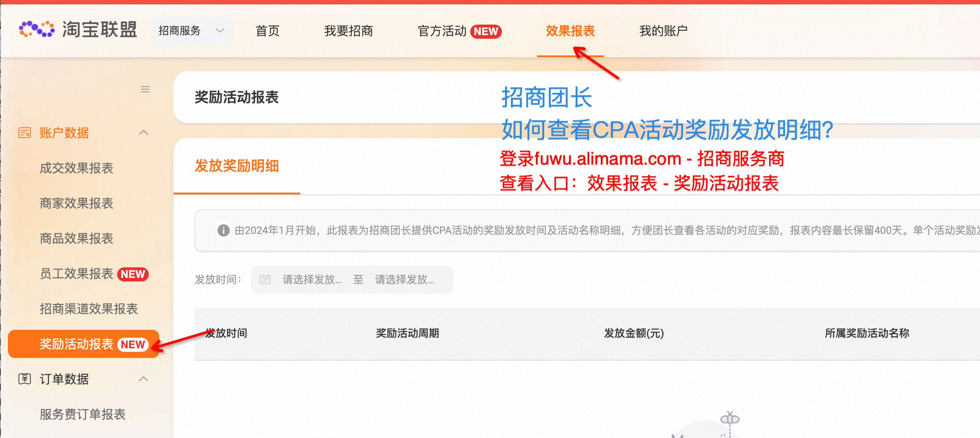Click the 发放时间 column header
The height and width of the screenshot is (438, 980).
coord(226,333)
